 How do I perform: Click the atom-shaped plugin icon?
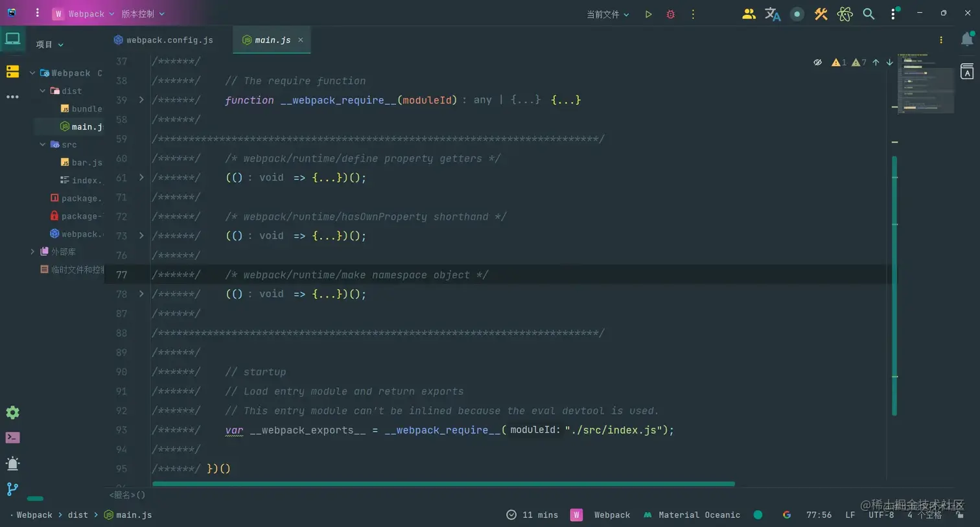pyautogui.click(x=845, y=14)
